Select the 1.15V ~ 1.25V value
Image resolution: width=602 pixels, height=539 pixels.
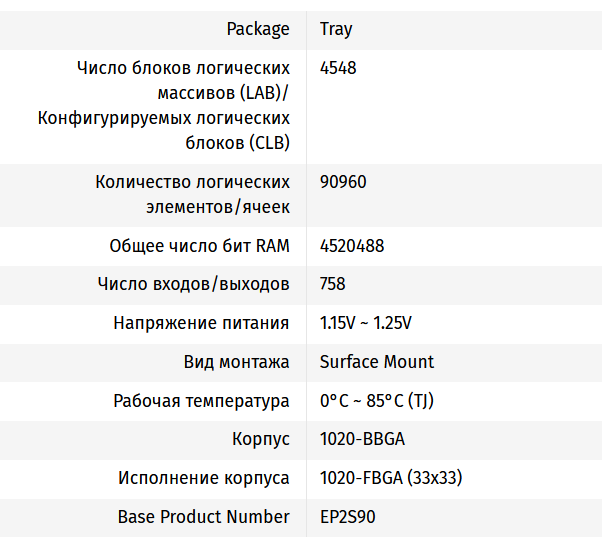coord(366,323)
